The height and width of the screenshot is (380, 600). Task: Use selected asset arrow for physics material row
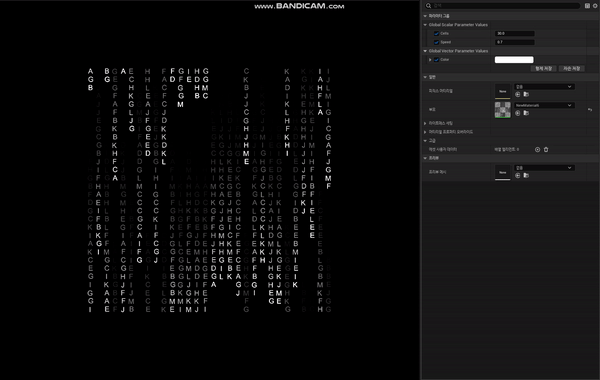[x=518, y=94]
